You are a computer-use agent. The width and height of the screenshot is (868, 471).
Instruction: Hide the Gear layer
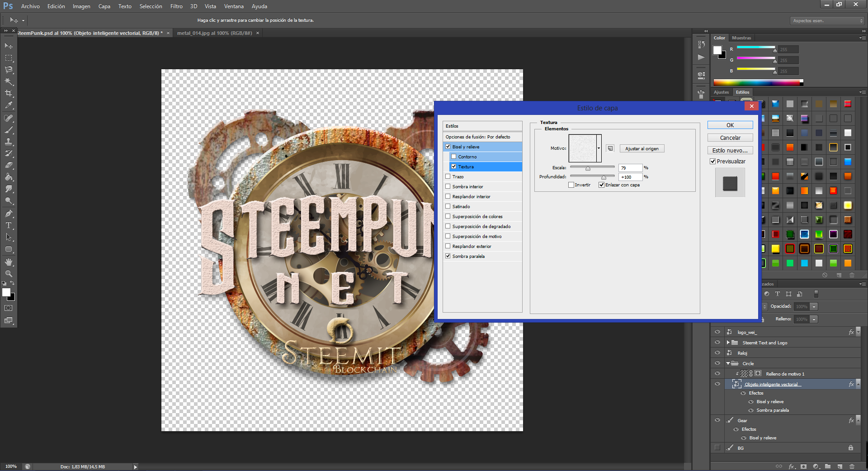(x=717, y=420)
